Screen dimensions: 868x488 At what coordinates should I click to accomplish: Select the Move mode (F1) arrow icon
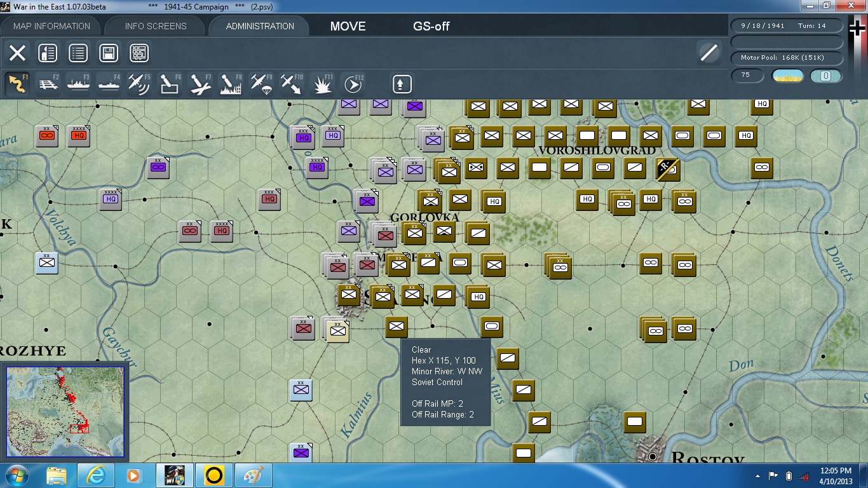click(x=17, y=84)
